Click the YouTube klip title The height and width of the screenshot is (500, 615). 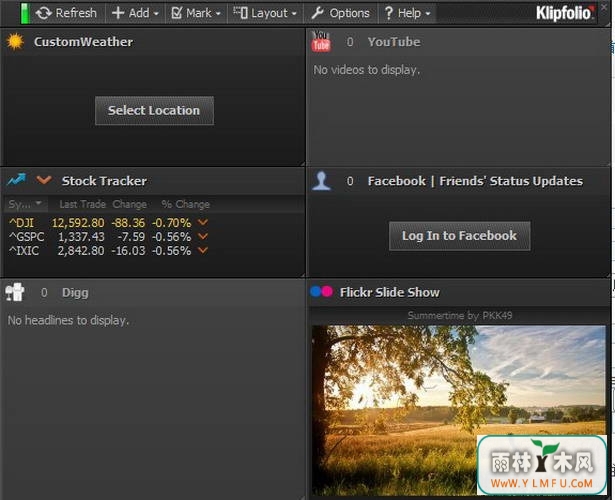click(x=394, y=42)
